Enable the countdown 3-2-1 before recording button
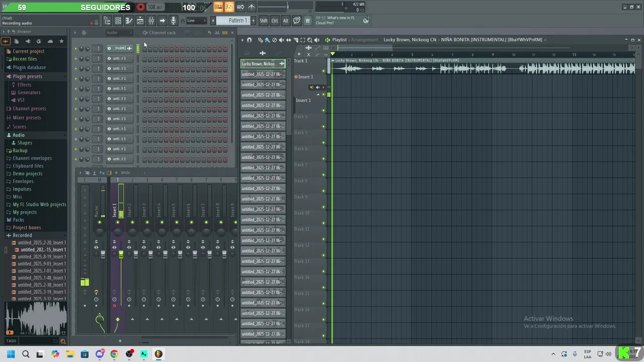 [x=229, y=7]
